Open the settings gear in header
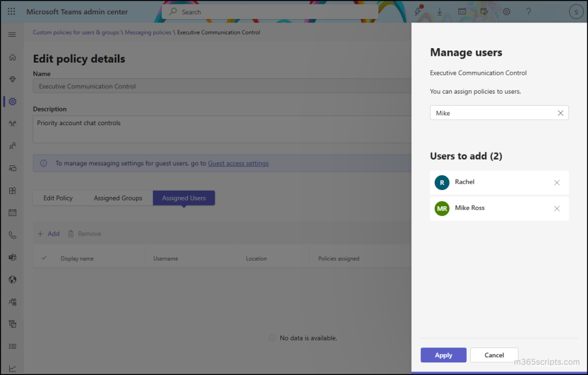The image size is (588, 375). [506, 11]
